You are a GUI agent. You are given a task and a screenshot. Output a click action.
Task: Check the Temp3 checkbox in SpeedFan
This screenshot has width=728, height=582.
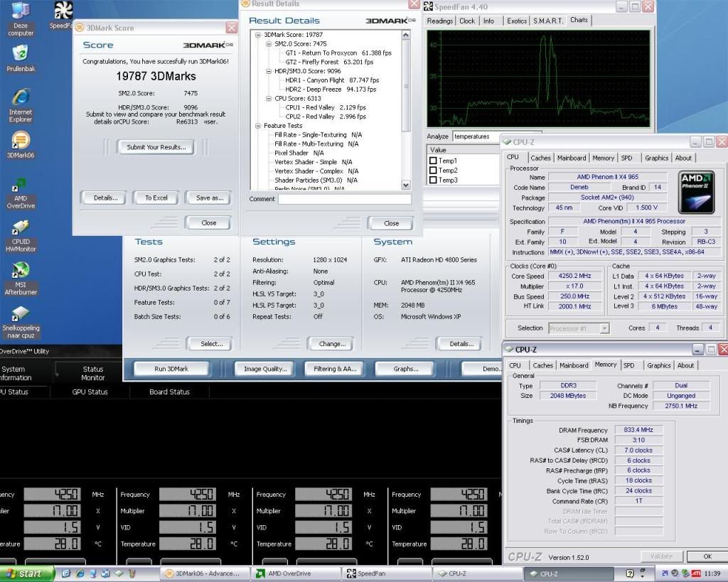tap(433, 180)
